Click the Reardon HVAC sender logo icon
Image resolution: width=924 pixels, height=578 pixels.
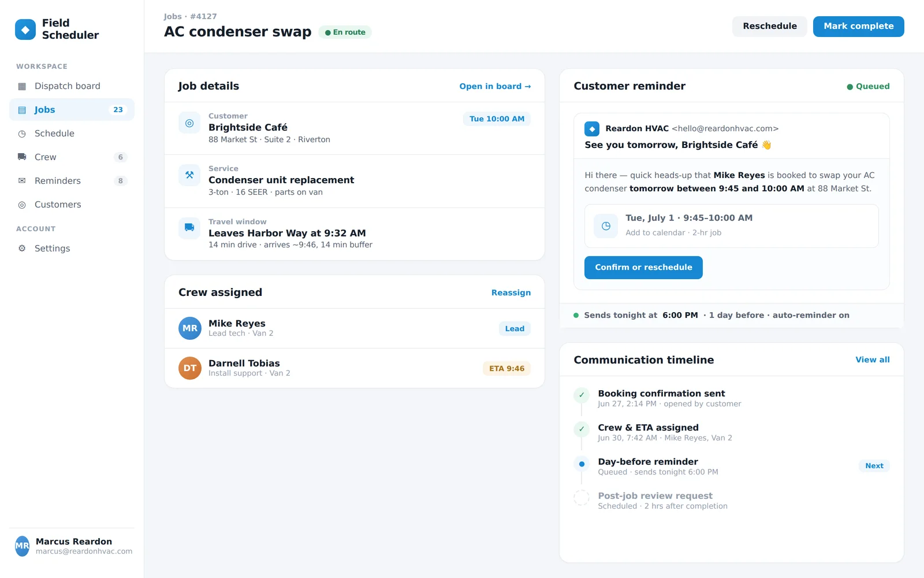click(x=592, y=128)
